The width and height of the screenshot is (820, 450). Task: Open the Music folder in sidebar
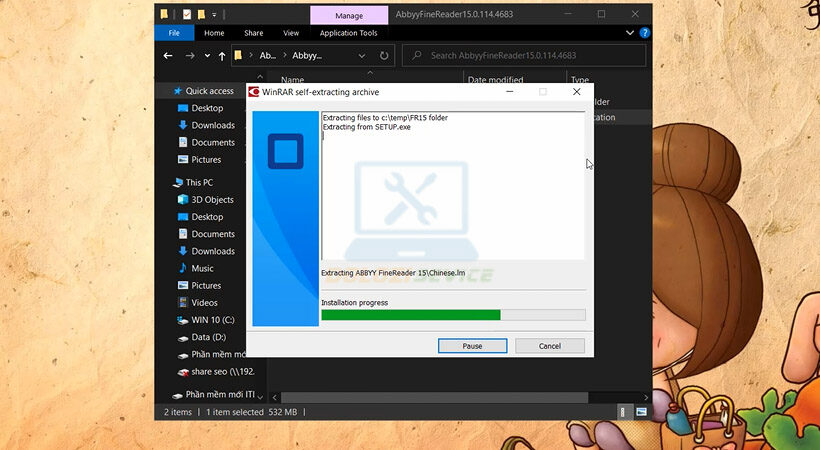tap(202, 268)
